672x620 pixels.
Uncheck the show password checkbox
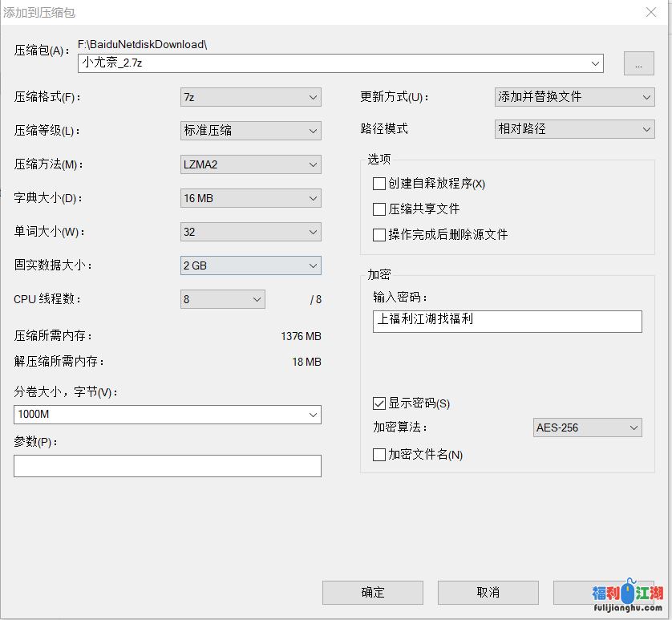click(379, 403)
